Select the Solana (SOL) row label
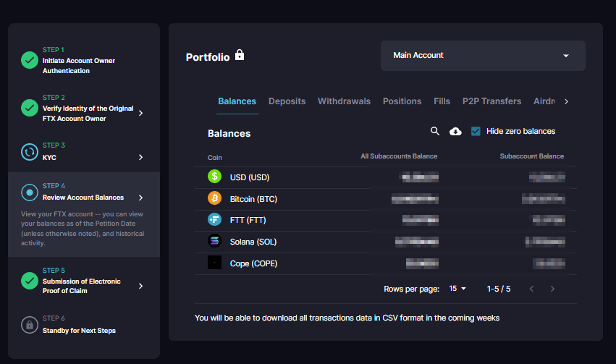 (253, 242)
